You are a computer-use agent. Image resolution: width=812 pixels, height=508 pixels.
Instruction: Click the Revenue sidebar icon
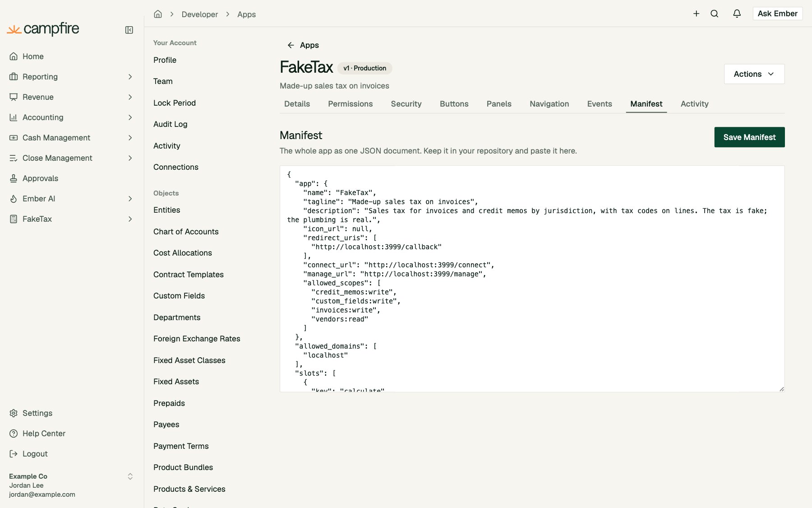14,97
